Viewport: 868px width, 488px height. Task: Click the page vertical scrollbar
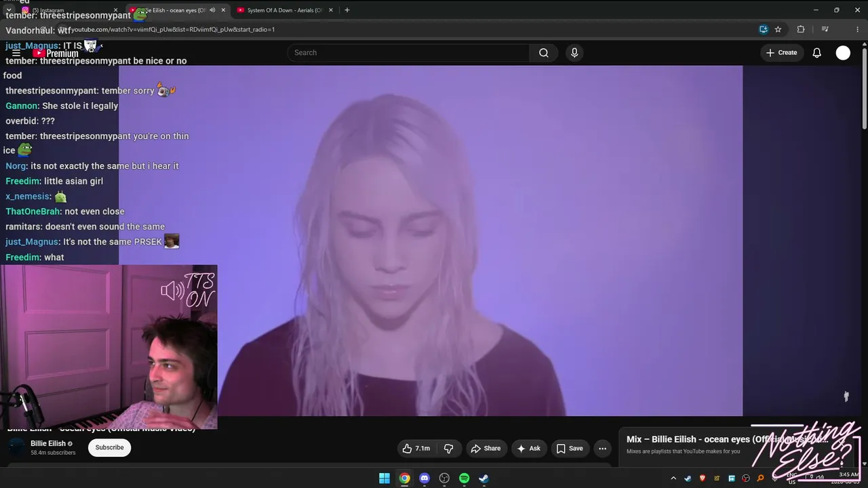point(864,88)
